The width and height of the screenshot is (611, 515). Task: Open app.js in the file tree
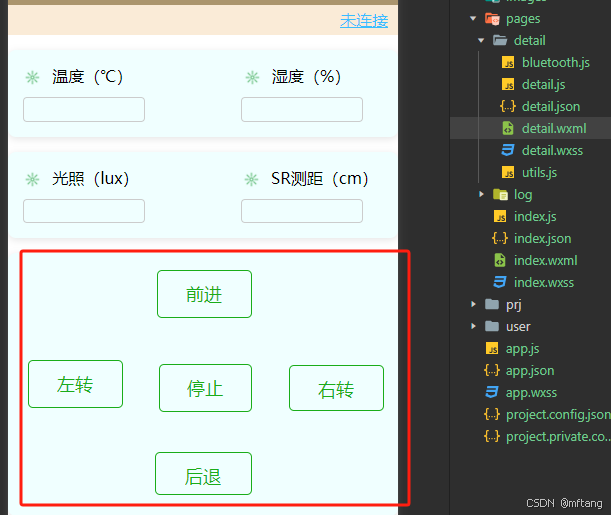tap(523, 349)
